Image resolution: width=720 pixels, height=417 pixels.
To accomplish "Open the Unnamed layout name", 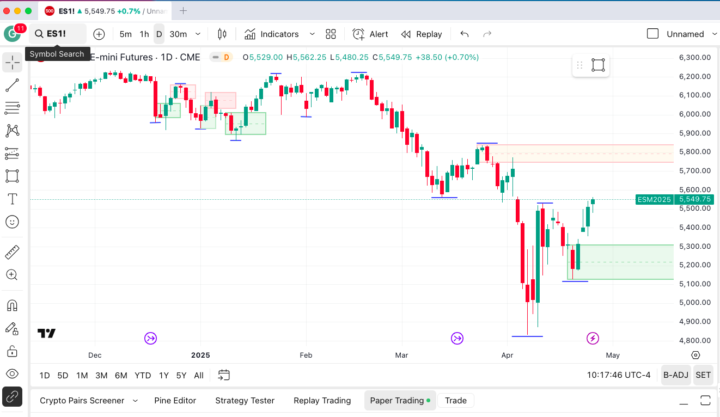I will click(x=685, y=34).
